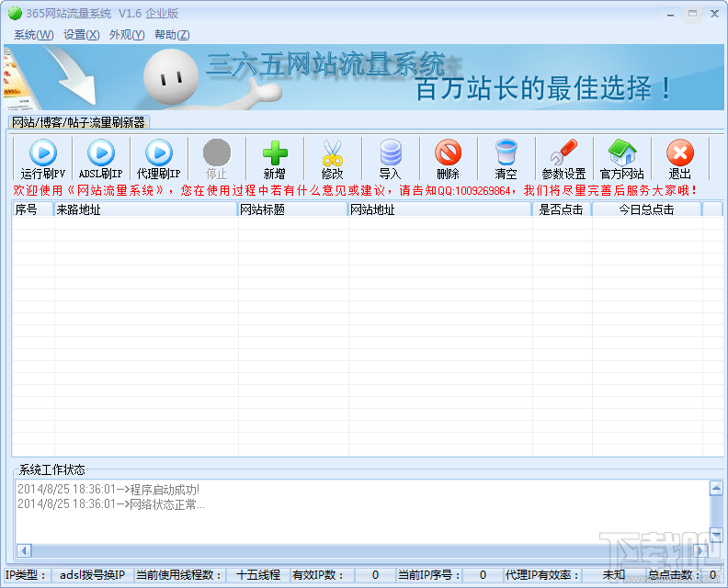This screenshot has height=588, width=728.
Task: Sort by the 网站地址 column header
Action: click(x=439, y=209)
